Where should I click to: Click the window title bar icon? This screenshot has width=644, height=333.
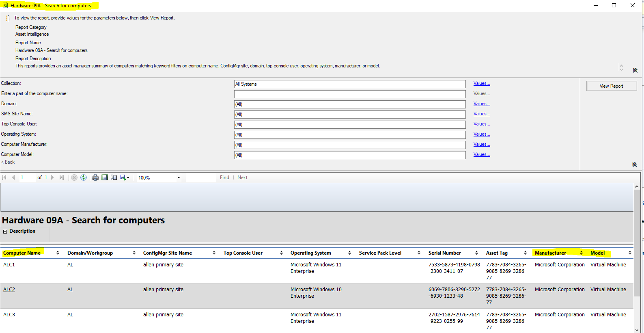point(5,5)
